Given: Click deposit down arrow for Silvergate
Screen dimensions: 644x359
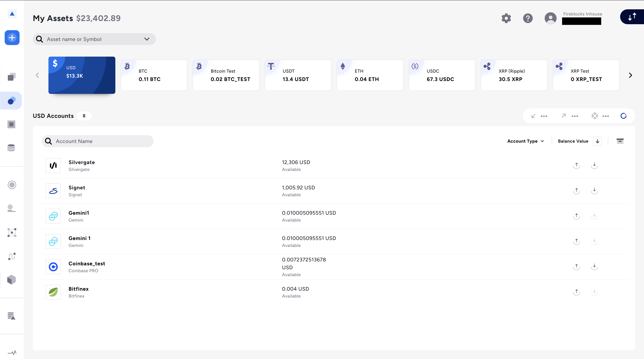Looking at the screenshot, I should [x=594, y=165].
